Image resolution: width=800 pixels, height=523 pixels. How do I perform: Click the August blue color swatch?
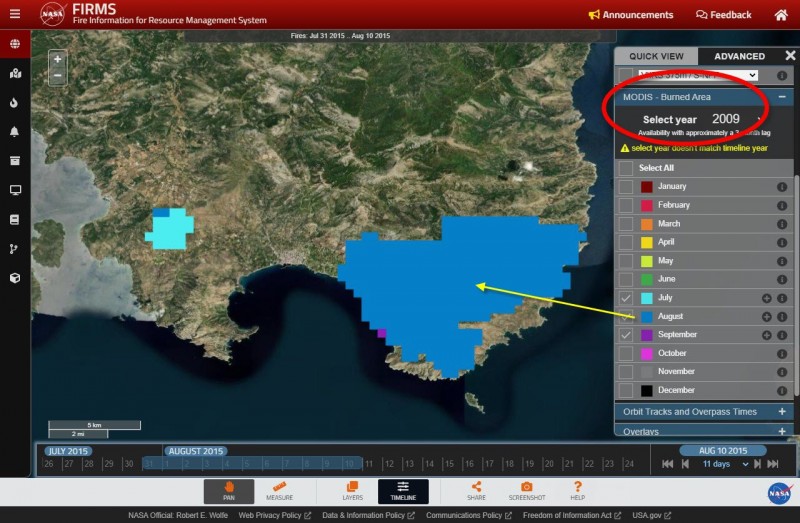point(646,317)
